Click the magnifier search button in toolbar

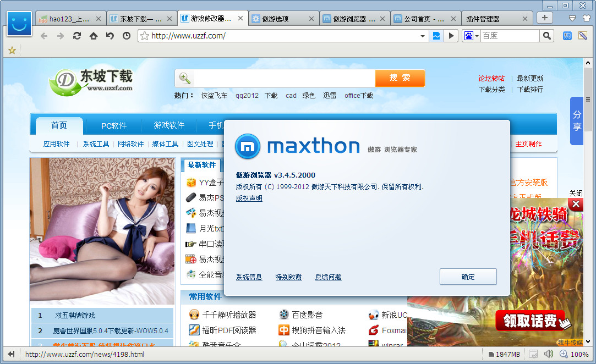546,36
